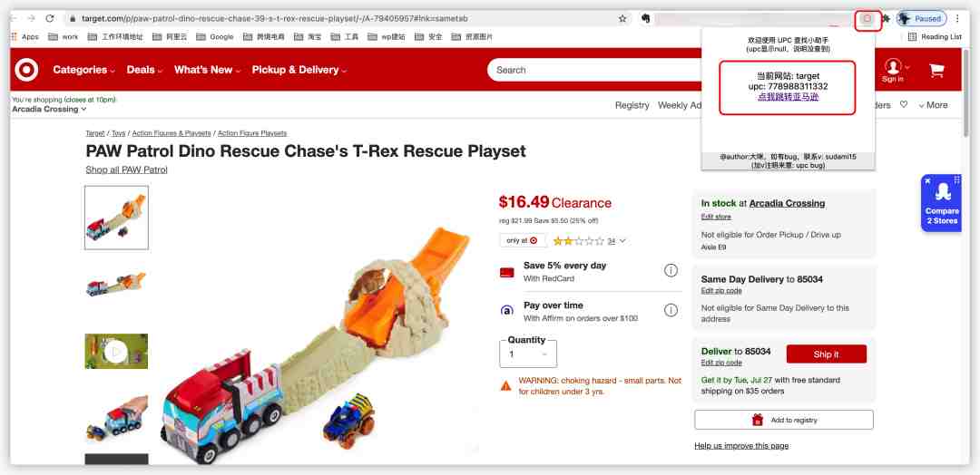
Task: Click the Ship it button
Action: 827,354
